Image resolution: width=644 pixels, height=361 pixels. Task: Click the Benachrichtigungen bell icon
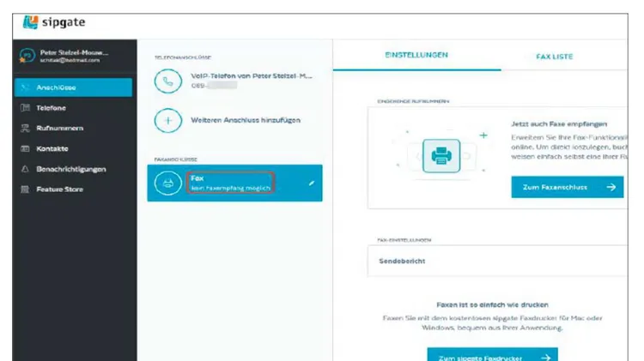(25, 169)
